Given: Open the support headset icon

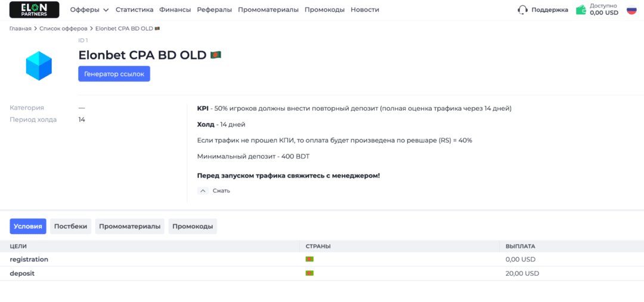Looking at the screenshot, I should (522, 10).
